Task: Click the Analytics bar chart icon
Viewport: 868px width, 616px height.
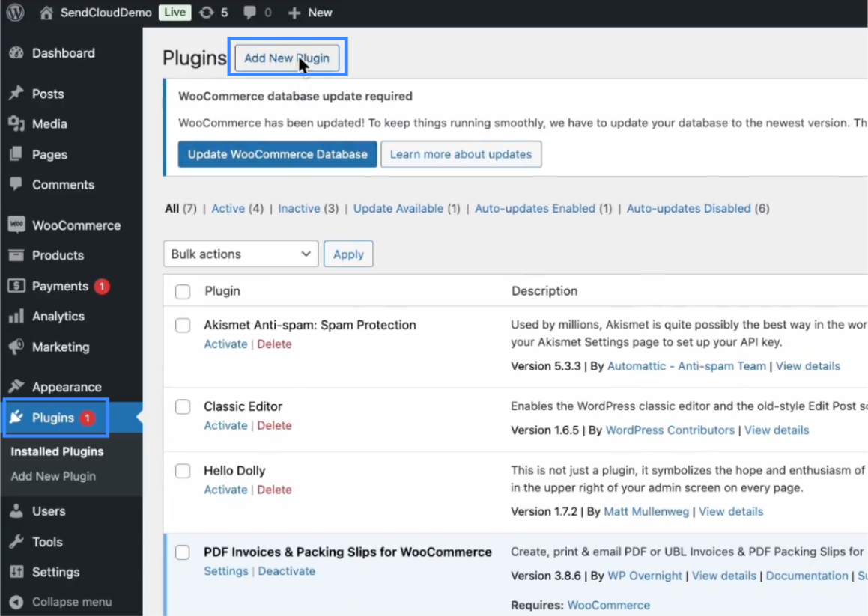Action: click(16, 316)
